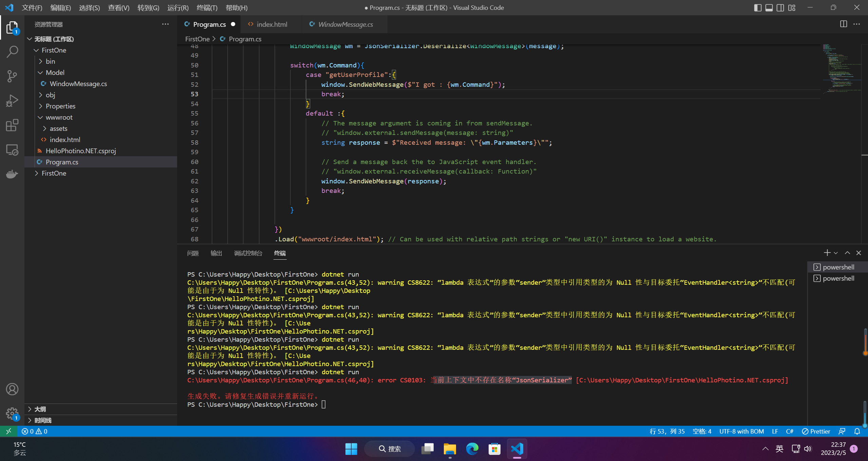Toggle the bottom panel layout button
Image resolution: width=868 pixels, height=461 pixels.
click(769, 7)
